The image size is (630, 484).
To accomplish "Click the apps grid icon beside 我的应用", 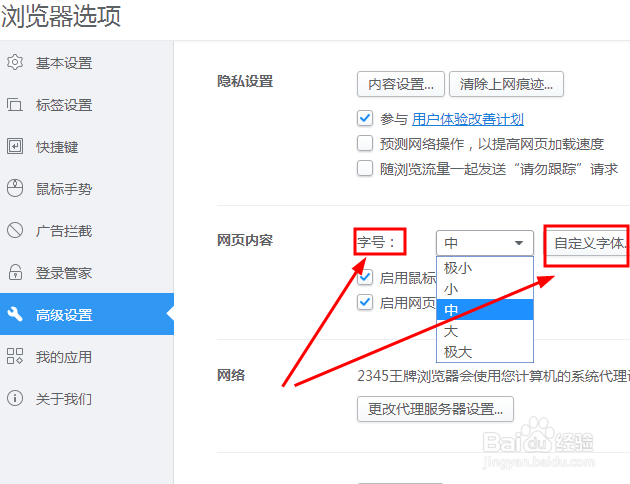I will [15, 356].
